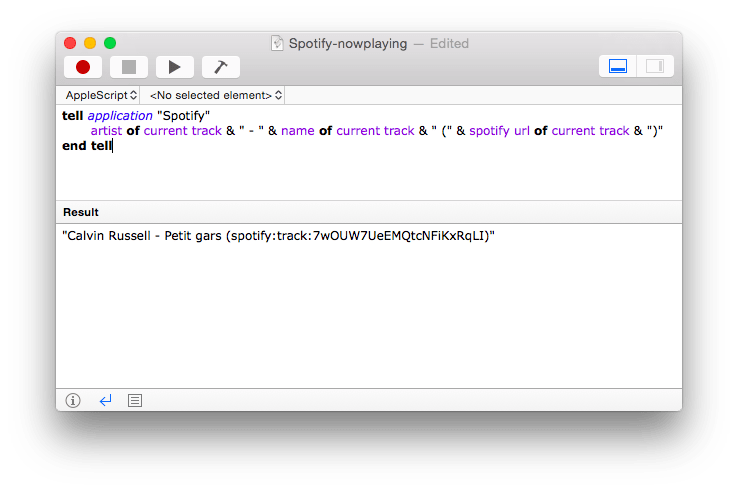
Task: Close the window with red button
Action: coord(70,43)
